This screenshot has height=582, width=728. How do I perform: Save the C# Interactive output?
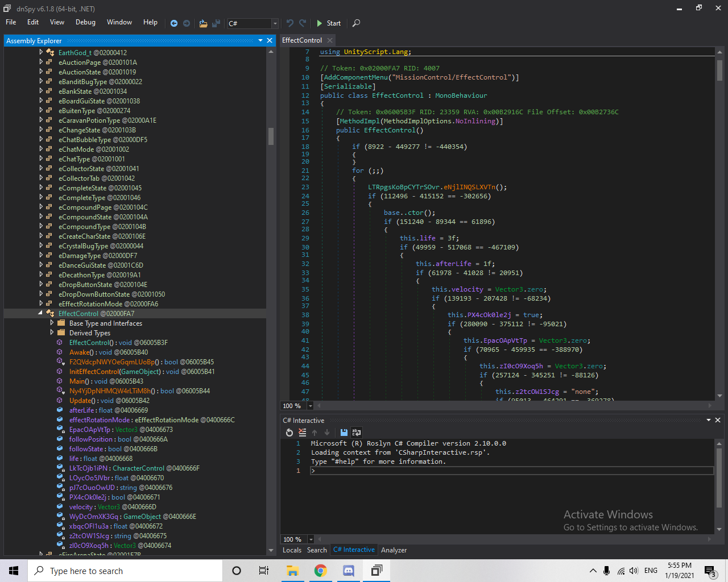(344, 433)
